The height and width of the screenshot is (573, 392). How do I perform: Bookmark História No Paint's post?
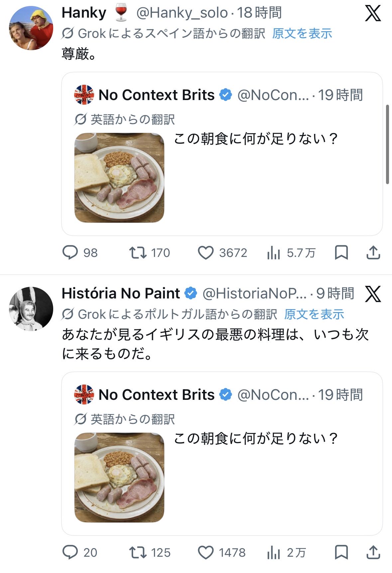341,552
